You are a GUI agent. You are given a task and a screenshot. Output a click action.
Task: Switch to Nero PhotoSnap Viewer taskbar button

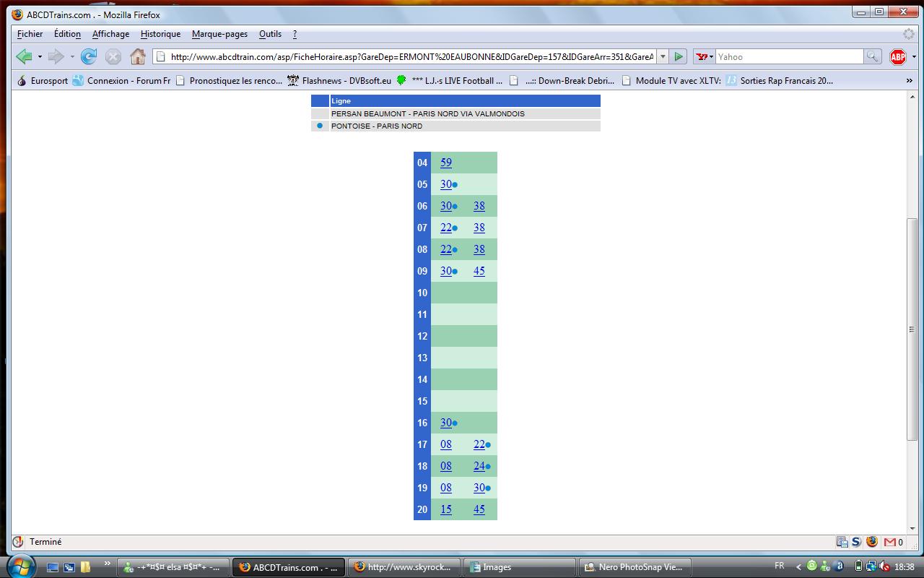(635, 567)
